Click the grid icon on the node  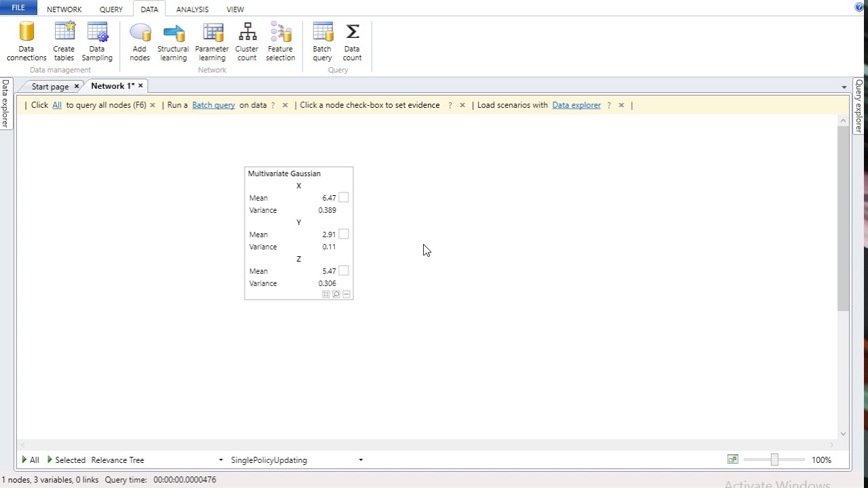point(326,294)
